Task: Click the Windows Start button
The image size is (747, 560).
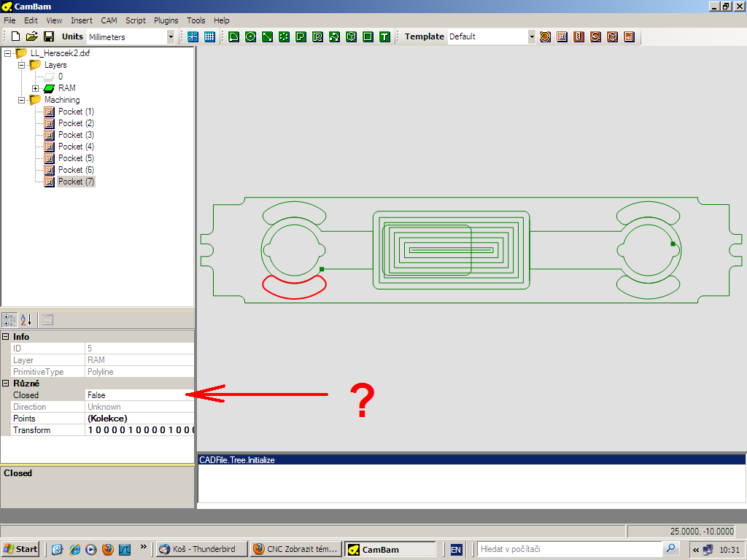Action: pyautogui.click(x=20, y=549)
